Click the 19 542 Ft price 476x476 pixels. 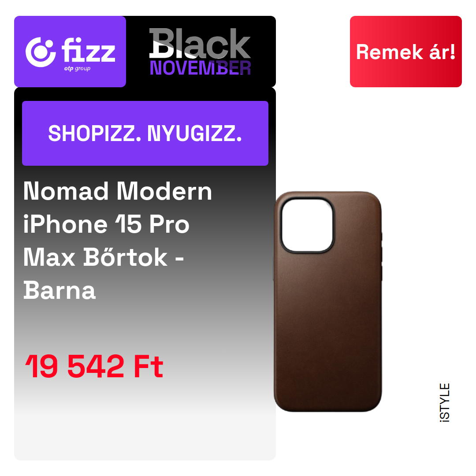coord(94,366)
